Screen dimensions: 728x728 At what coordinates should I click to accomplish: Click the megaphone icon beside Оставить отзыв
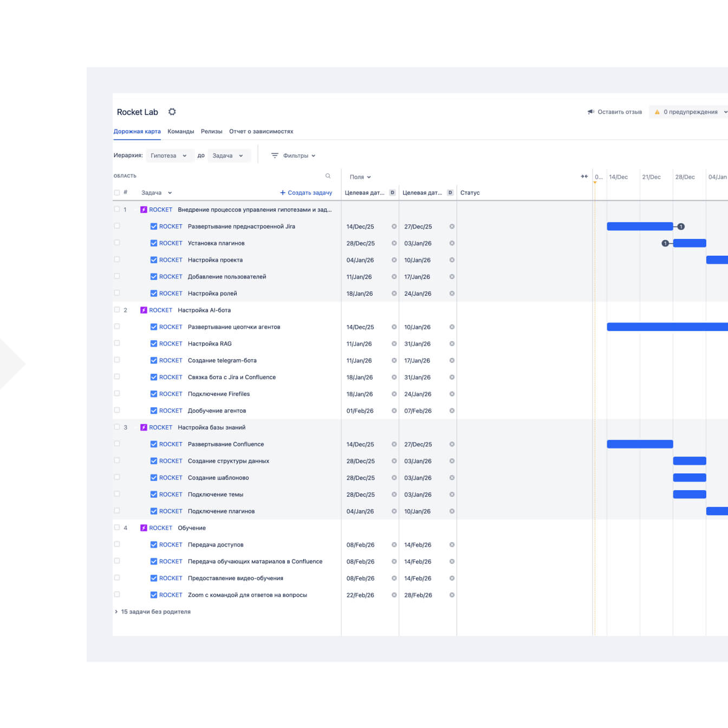click(x=590, y=112)
